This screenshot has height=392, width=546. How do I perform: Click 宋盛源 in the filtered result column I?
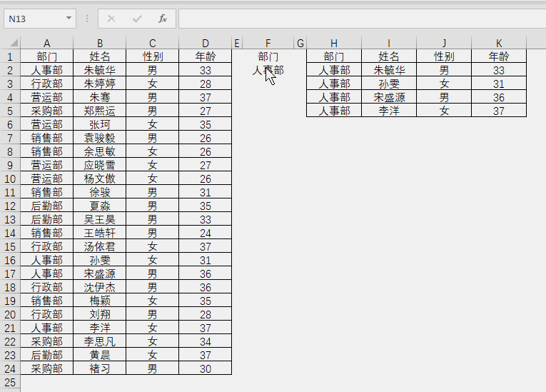pyautogui.click(x=389, y=97)
